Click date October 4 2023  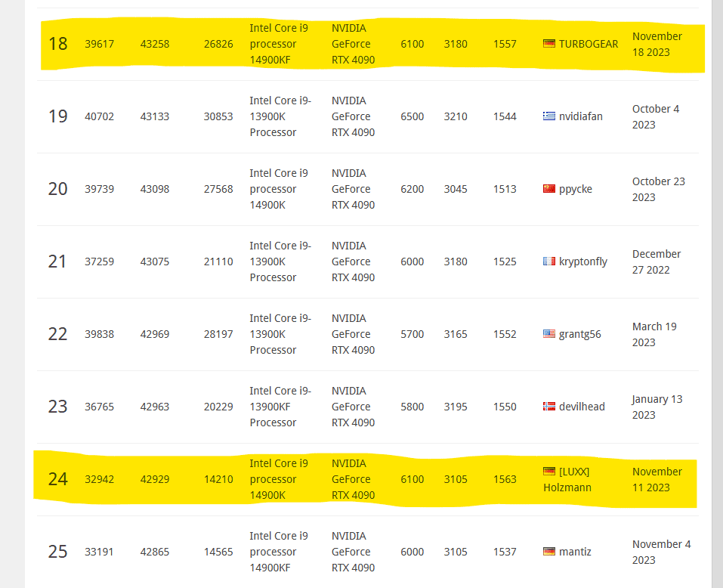coord(656,116)
